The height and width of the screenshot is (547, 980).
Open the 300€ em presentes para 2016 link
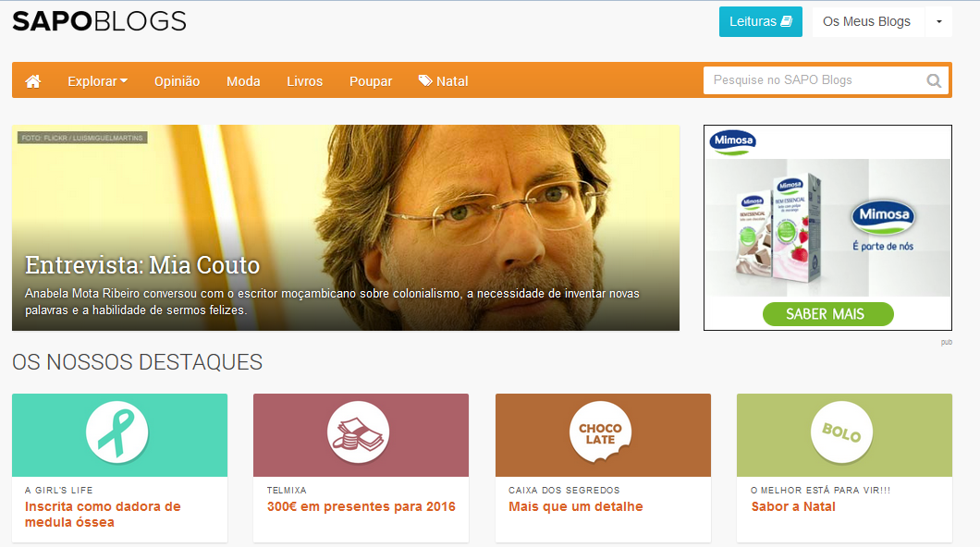click(361, 506)
